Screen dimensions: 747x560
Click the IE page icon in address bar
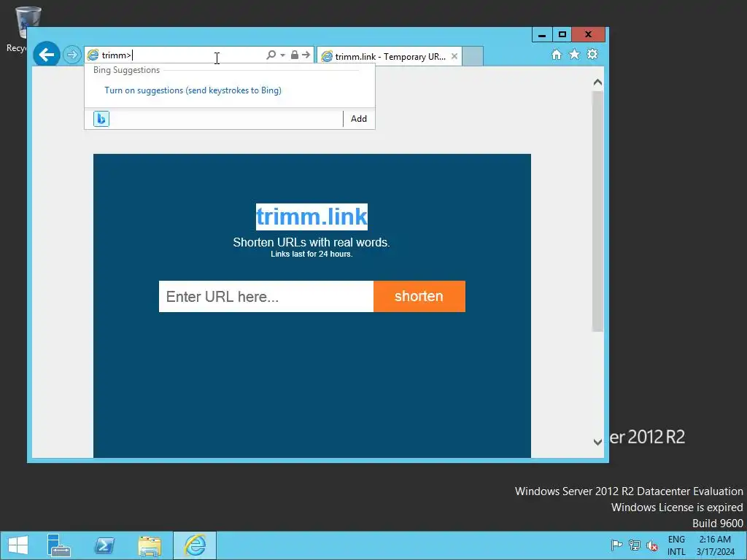(x=93, y=55)
